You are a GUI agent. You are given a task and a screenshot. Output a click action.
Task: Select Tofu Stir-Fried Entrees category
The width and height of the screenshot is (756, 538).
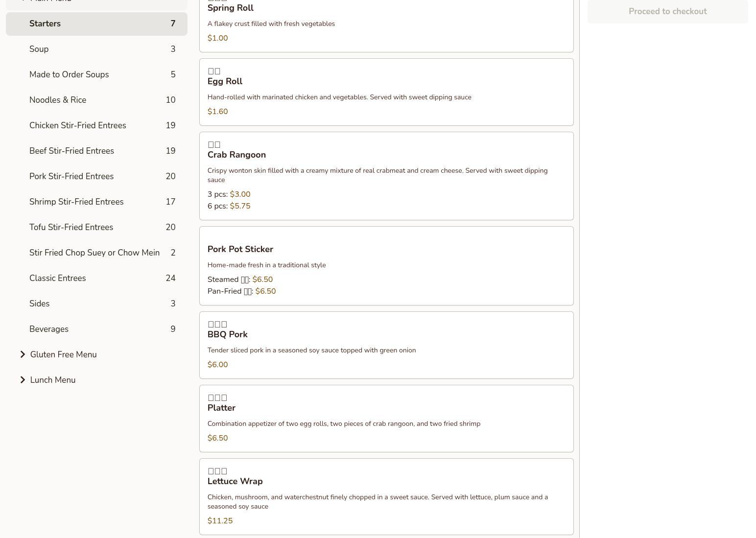coord(96,227)
